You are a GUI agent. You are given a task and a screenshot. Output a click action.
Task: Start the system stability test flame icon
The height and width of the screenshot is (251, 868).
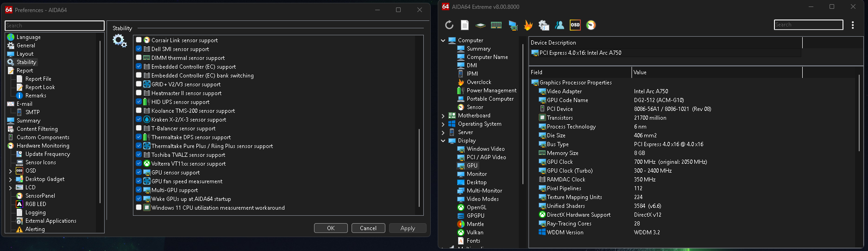[x=528, y=25]
